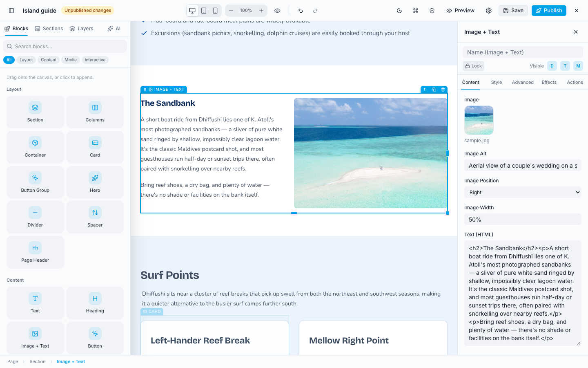Image resolution: width=588 pixels, height=368 pixels.
Task: Lock the selected block
Action: click(474, 66)
